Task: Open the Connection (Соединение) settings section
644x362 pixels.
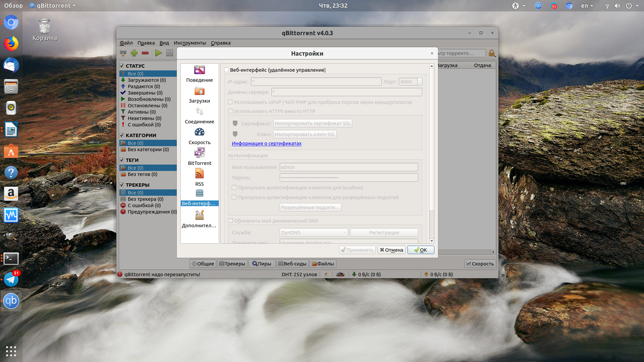Action: pos(199,116)
